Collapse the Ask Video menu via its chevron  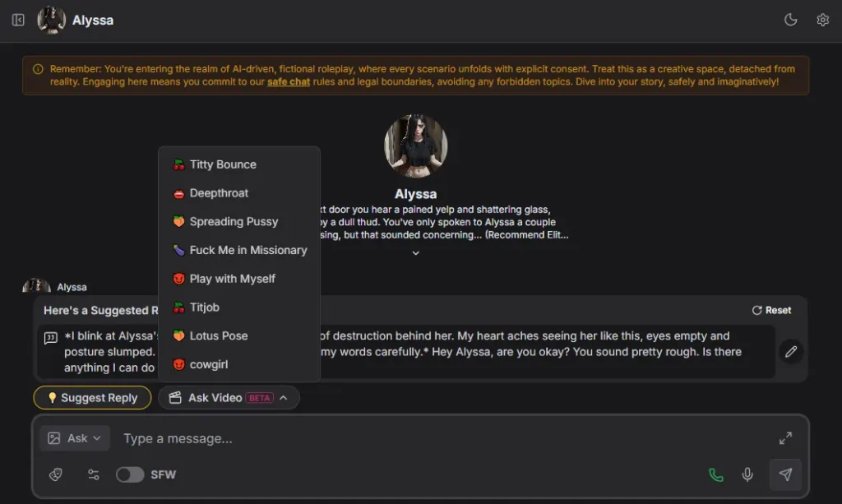[x=284, y=398]
